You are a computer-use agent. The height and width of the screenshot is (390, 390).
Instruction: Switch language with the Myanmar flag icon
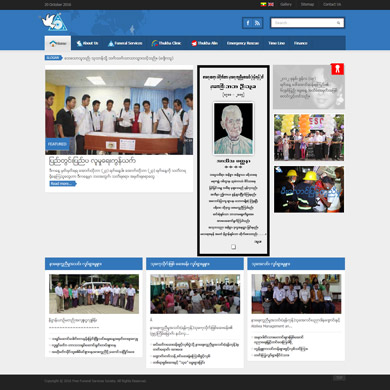[x=263, y=4]
